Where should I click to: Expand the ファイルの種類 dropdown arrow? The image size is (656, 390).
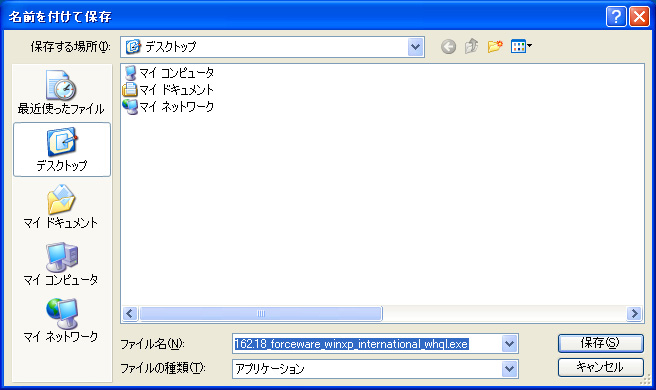tap(509, 369)
